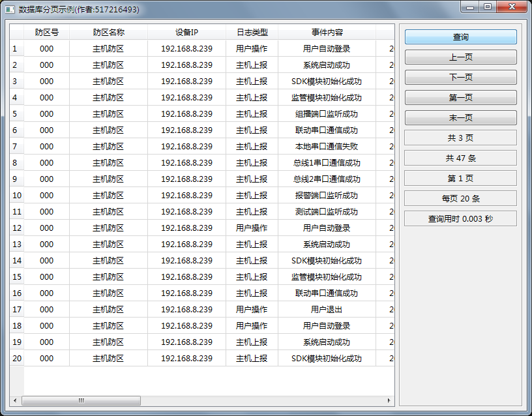
Task: Click the horizontal scrollbar thumb
Action: (x=81, y=400)
